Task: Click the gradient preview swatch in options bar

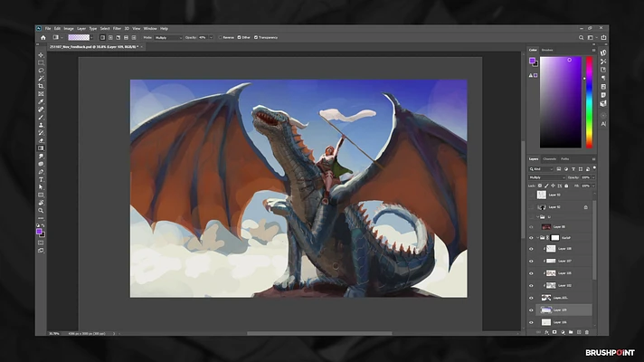Action: pyautogui.click(x=79, y=37)
